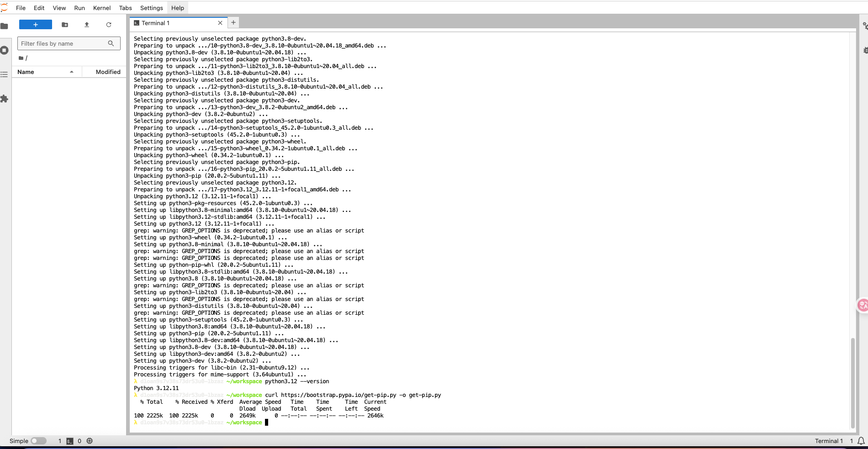Screen dimensions: 868x449
Task: Click the terminal cursor at last prompt
Action: [x=267, y=423]
